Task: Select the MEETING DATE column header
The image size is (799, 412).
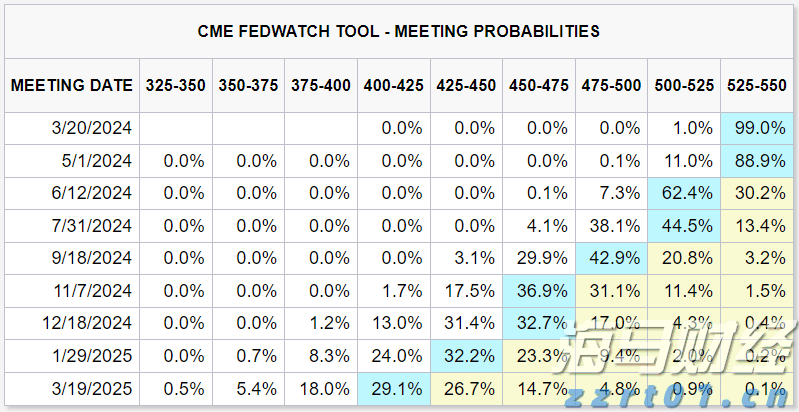Action: [72, 86]
